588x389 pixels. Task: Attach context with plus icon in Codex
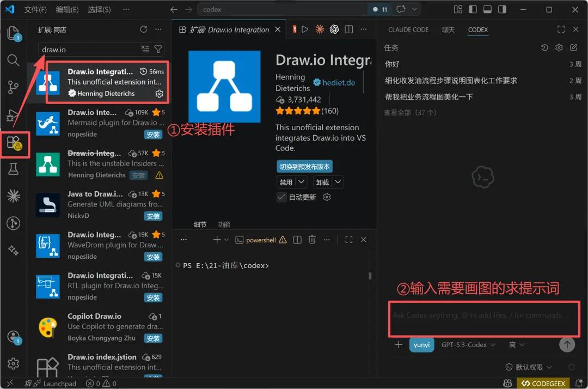tap(399, 344)
